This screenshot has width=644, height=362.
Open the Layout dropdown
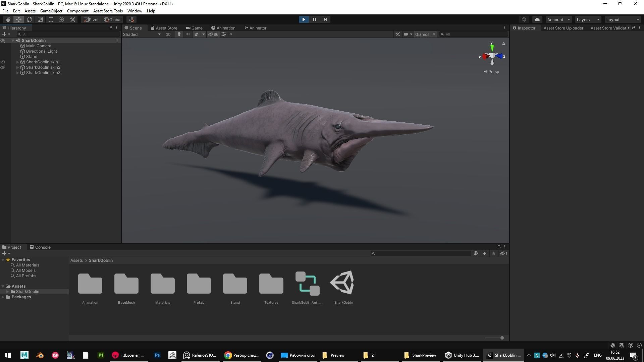pyautogui.click(x=623, y=19)
